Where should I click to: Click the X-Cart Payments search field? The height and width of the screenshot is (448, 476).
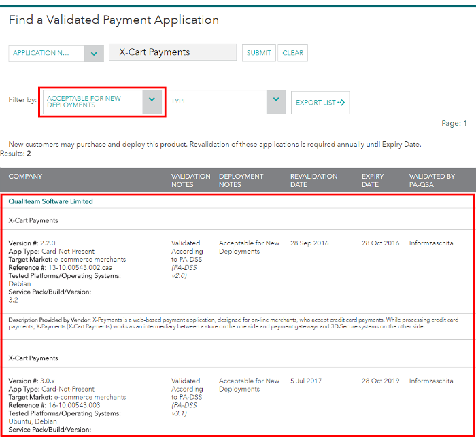173,52
